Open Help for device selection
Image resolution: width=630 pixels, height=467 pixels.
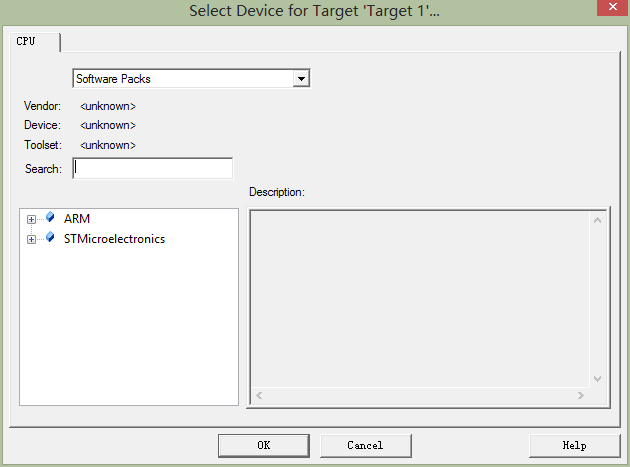coord(575,446)
